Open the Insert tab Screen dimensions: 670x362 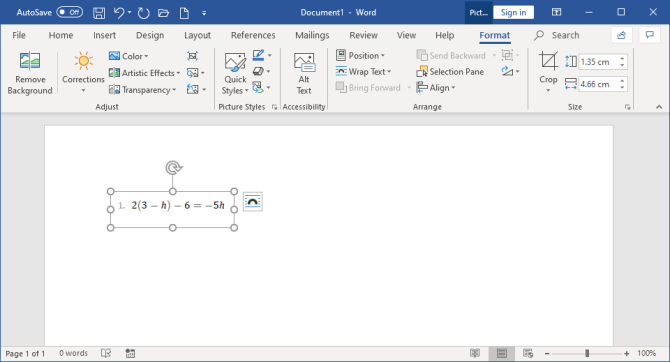[104, 35]
